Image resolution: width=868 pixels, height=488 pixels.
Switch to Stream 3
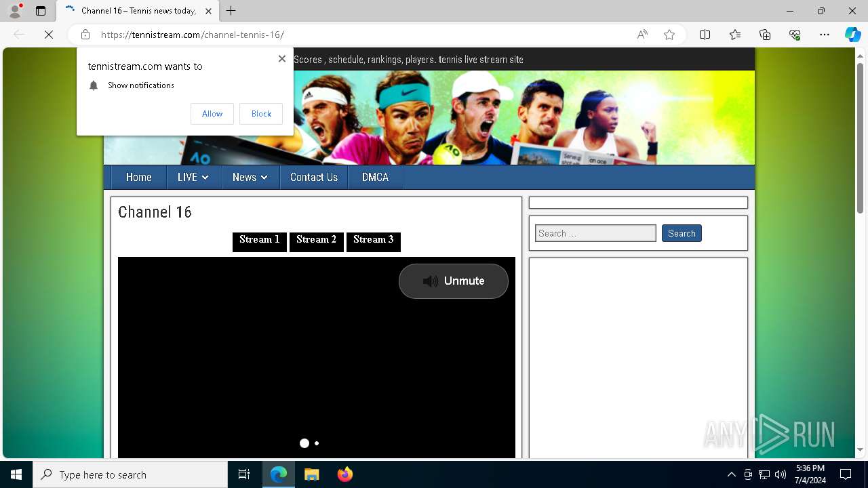(x=374, y=241)
